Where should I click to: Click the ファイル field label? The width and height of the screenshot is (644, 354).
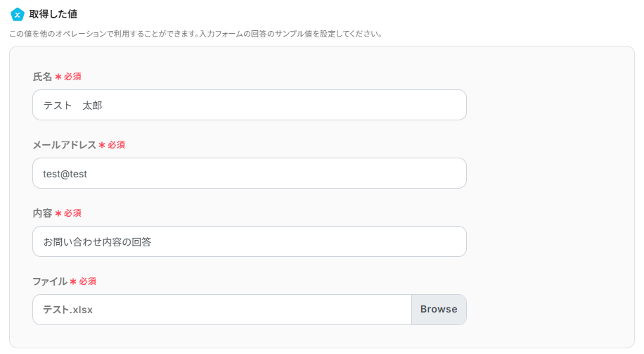pos(50,282)
